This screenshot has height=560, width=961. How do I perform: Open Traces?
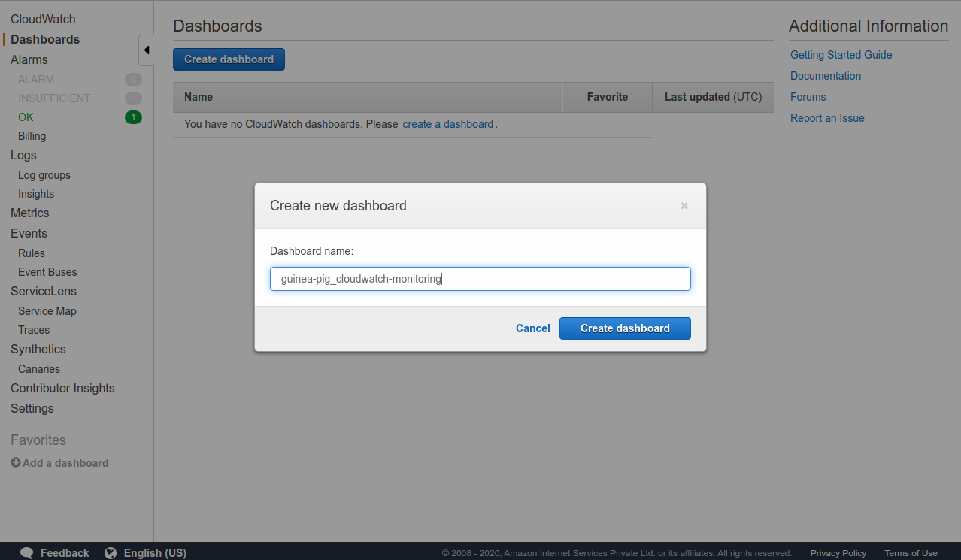[34, 330]
